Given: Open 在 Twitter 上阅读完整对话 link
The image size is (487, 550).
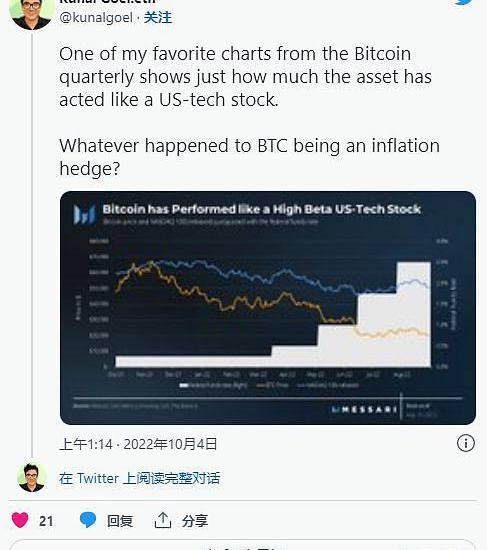Looking at the screenshot, I should pyautogui.click(x=140, y=478).
